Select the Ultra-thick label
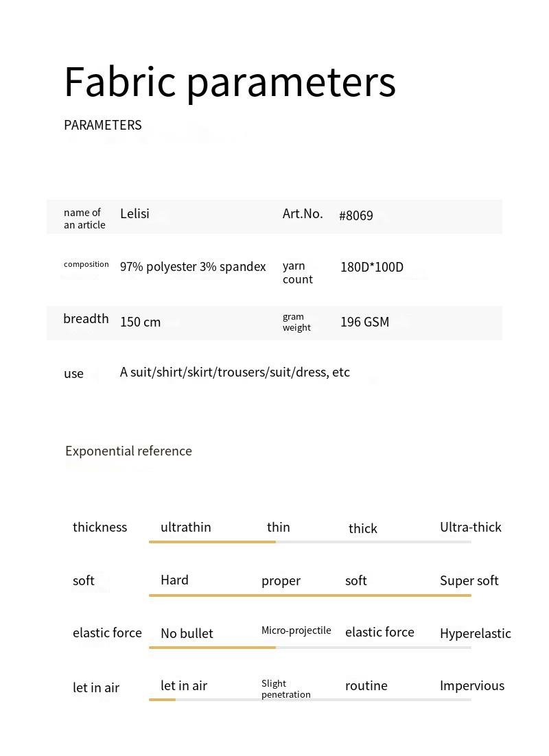The width and height of the screenshot is (549, 756). pos(470,527)
